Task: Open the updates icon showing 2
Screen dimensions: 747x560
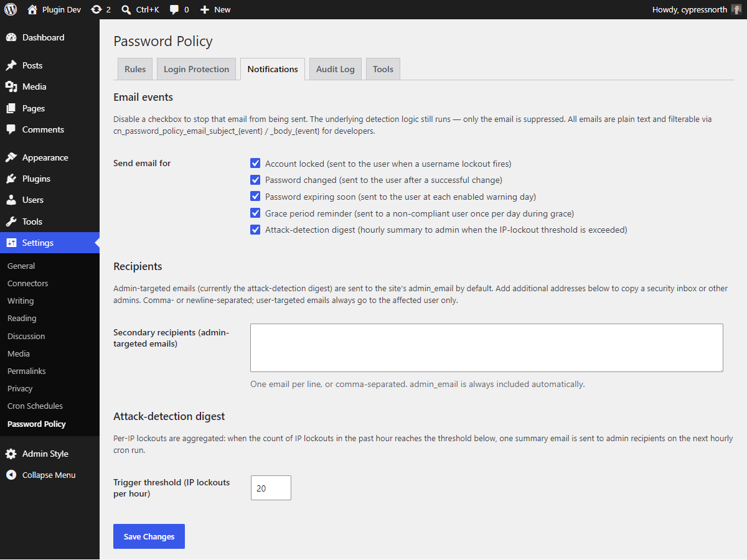Action: 96,9
